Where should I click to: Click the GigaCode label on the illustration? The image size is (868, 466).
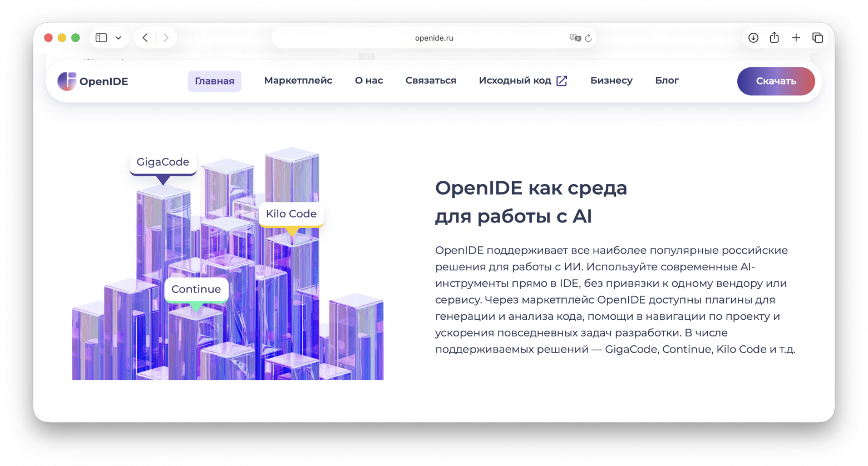click(163, 162)
